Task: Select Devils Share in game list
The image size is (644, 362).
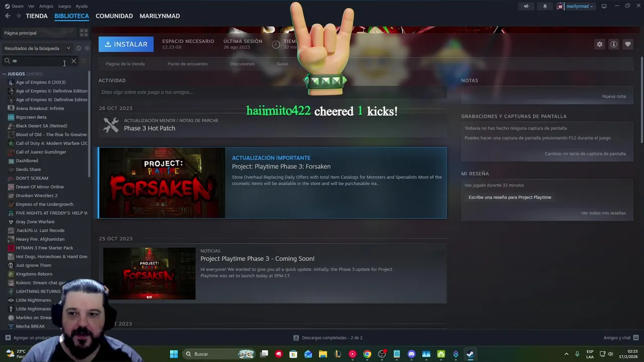Action: [28, 169]
